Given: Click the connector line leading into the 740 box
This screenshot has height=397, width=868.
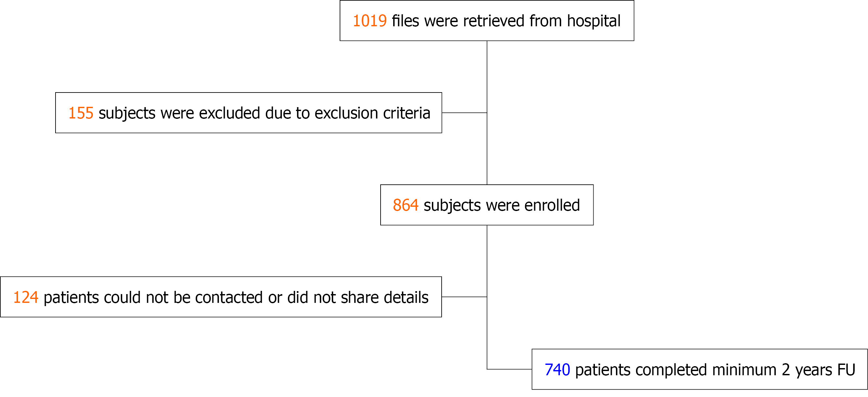Looking at the screenshot, I should (509, 369).
